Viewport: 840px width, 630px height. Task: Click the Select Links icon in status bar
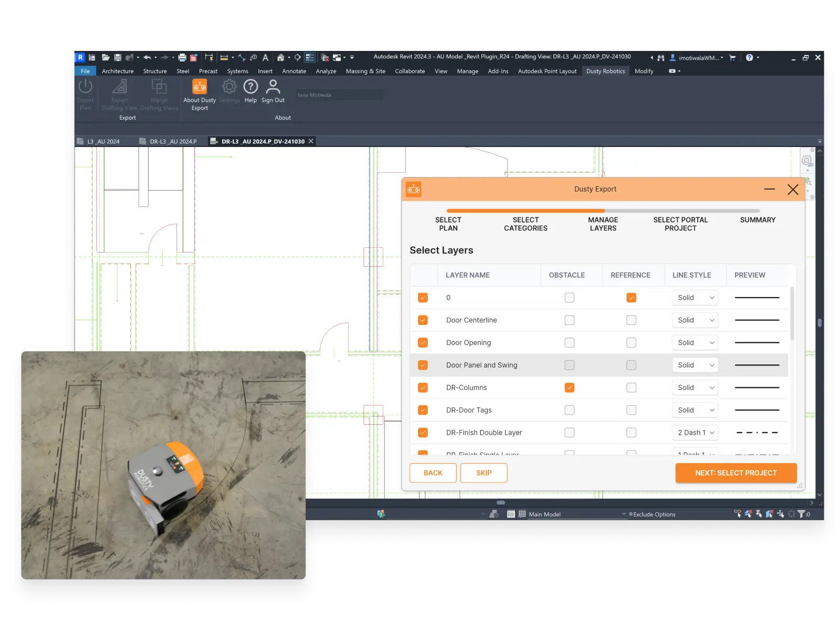click(x=738, y=514)
